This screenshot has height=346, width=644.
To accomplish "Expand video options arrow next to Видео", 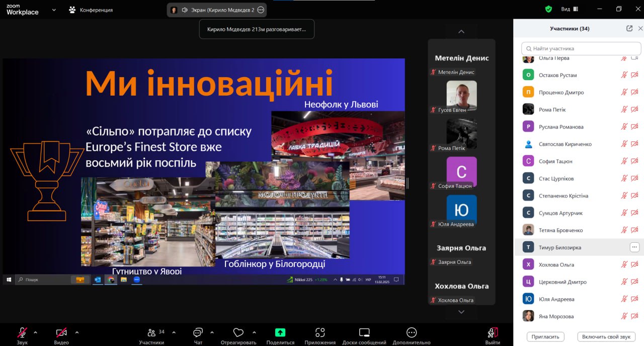I will [x=76, y=332].
